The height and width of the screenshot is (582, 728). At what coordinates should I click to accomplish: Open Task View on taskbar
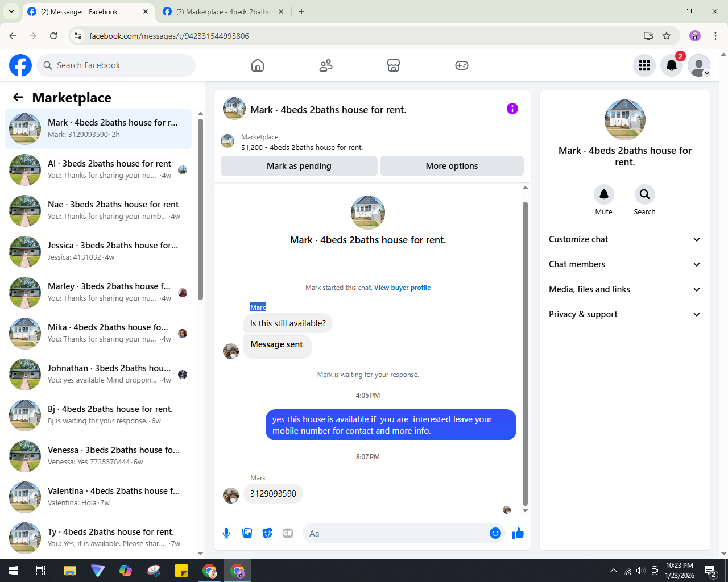pos(41,571)
